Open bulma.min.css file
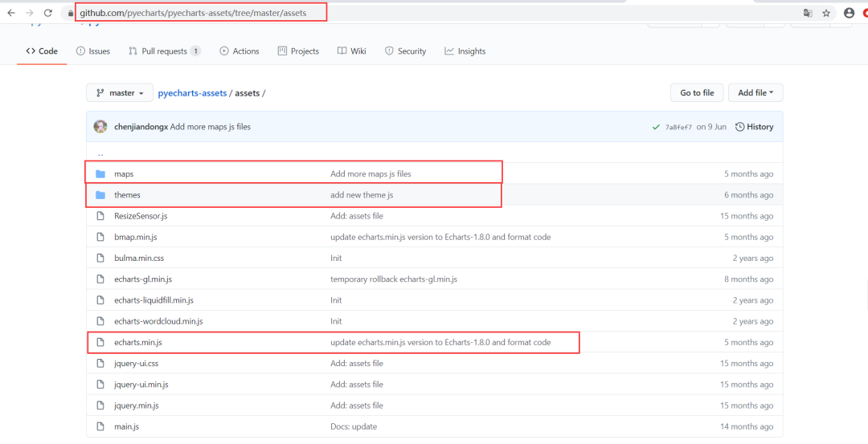 point(139,258)
